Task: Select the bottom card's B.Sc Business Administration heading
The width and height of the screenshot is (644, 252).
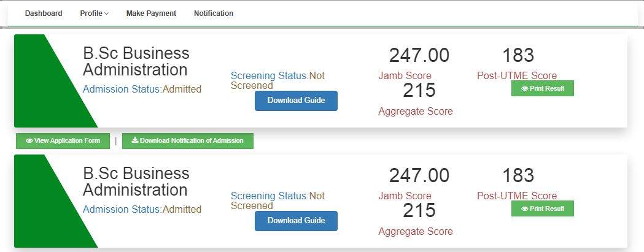Action: pyautogui.click(x=136, y=181)
